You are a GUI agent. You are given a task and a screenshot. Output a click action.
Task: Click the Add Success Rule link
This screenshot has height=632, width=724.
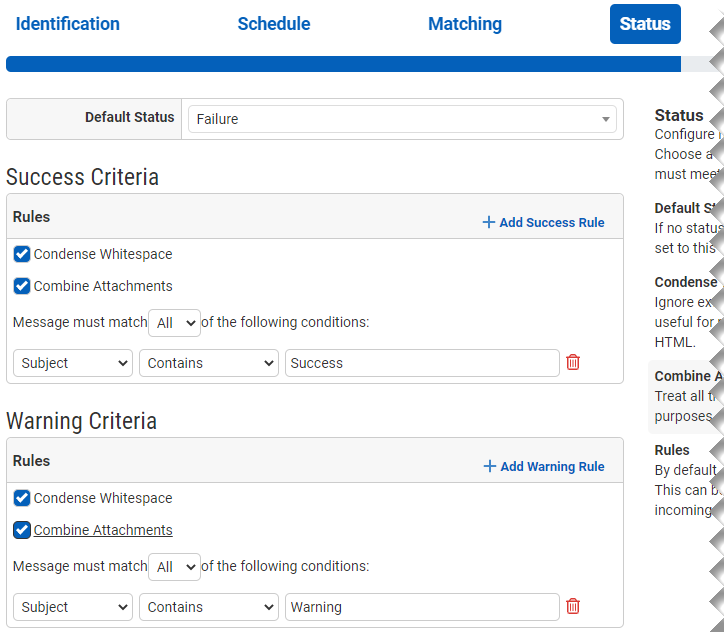[552, 222]
